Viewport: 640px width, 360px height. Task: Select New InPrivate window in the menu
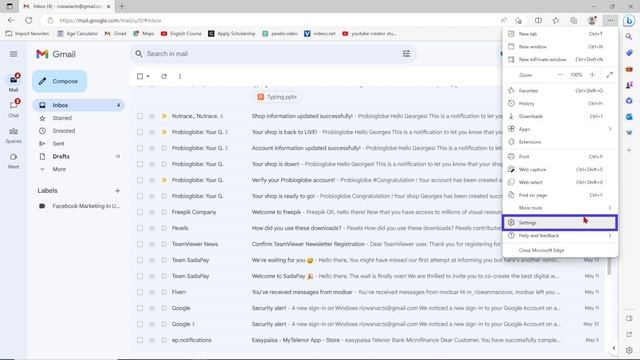click(560, 60)
